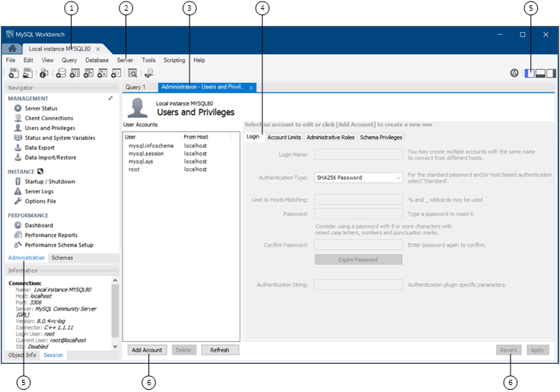This screenshot has height=392, width=560.
Task: Open the Server menu
Action: (125, 60)
